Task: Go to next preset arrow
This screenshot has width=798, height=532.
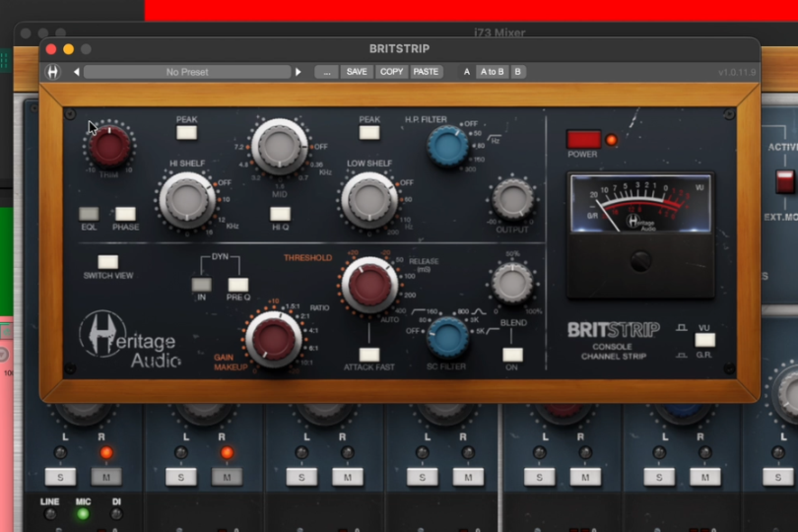Action: [299, 72]
